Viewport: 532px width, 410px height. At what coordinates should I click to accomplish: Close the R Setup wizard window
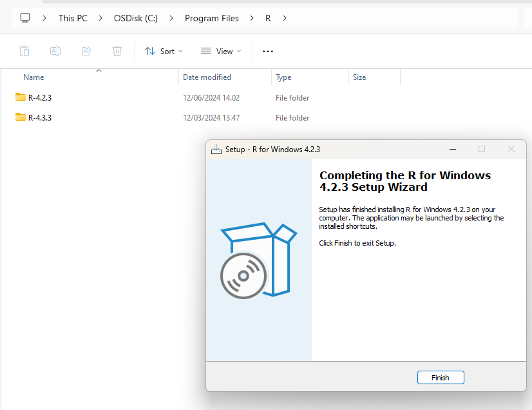click(511, 149)
